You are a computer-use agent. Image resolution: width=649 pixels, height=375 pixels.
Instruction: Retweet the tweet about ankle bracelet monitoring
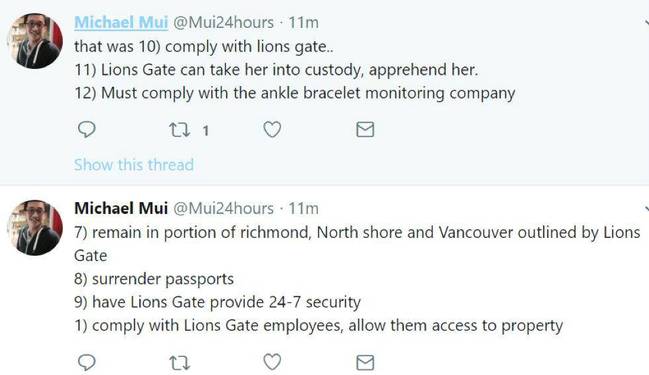click(x=180, y=130)
